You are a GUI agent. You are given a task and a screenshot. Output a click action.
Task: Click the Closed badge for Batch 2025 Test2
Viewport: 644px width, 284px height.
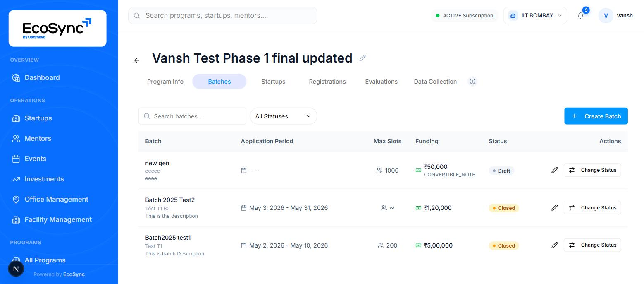pos(503,208)
